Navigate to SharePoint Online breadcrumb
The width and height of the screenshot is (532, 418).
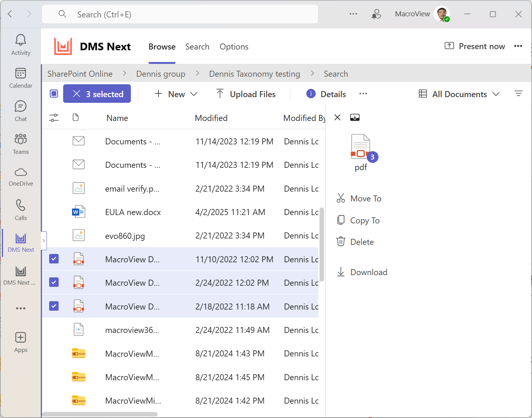pos(80,74)
